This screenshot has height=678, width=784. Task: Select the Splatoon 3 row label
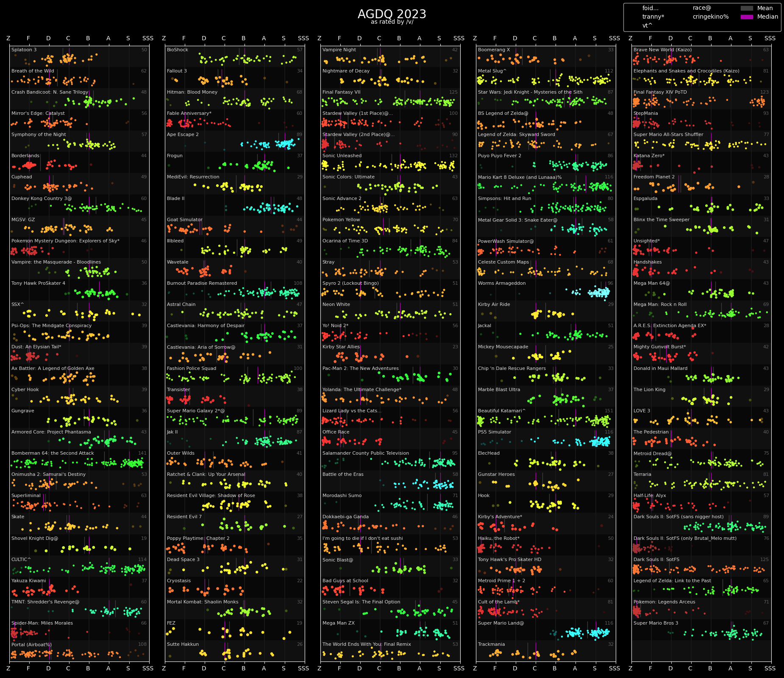[24, 50]
